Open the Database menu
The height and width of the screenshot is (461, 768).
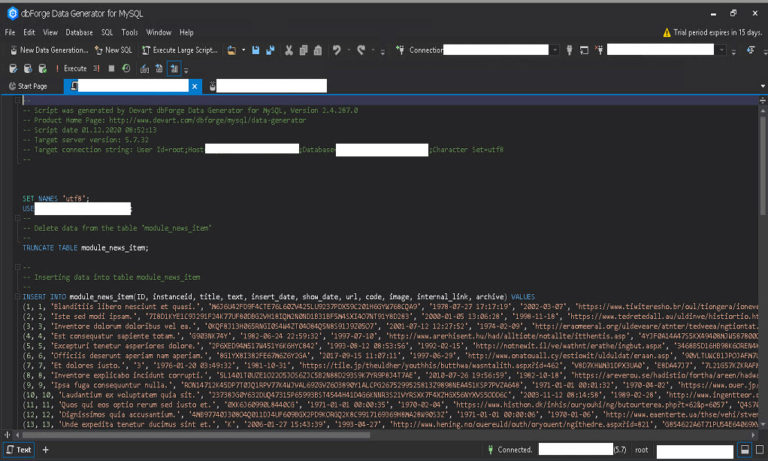79,32
